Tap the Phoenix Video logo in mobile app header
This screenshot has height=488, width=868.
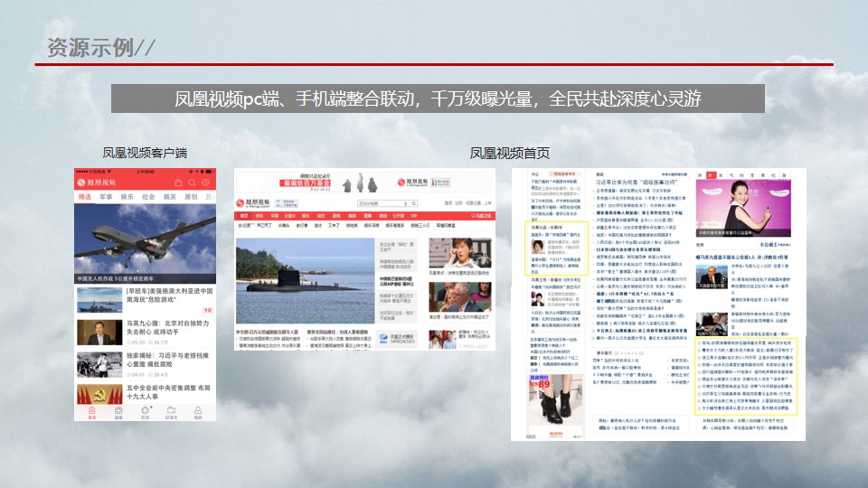97,183
